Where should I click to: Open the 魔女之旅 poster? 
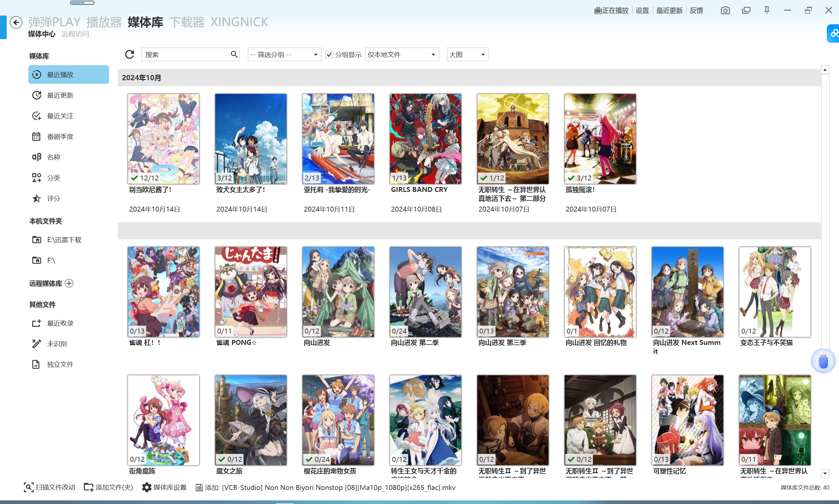[251, 420]
